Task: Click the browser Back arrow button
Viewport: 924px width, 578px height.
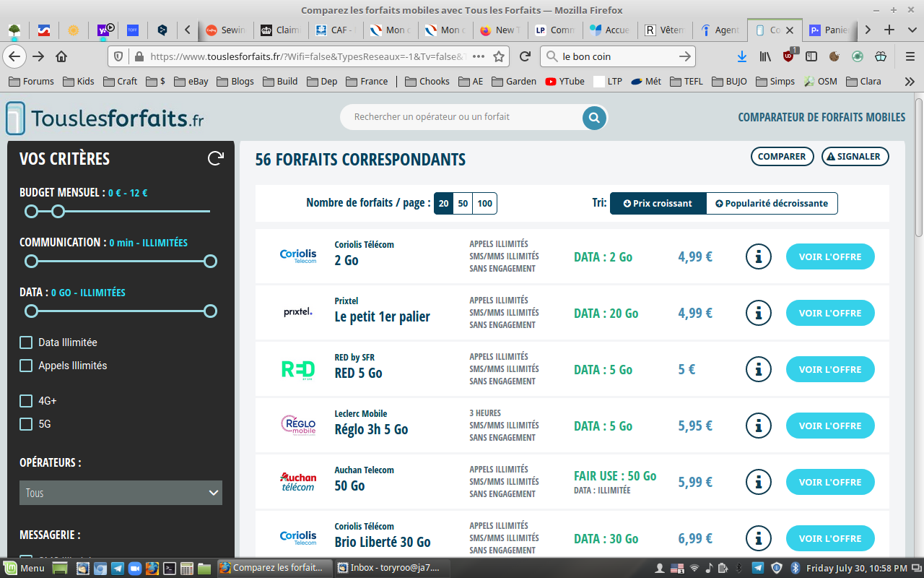Action: point(14,56)
